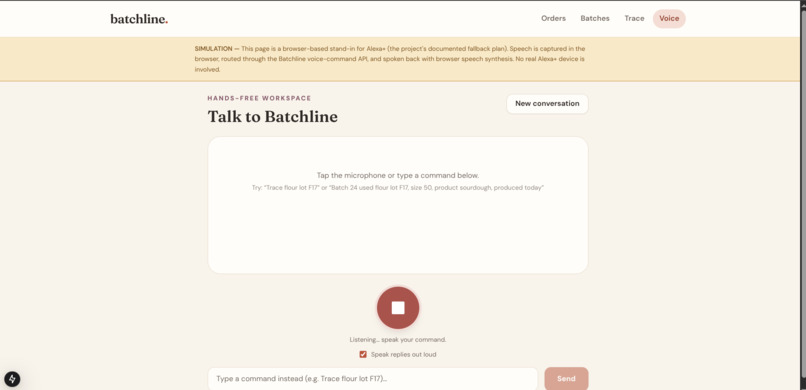The height and width of the screenshot is (390, 806).
Task: Click the 'Listening... speak your command' status
Action: point(398,340)
